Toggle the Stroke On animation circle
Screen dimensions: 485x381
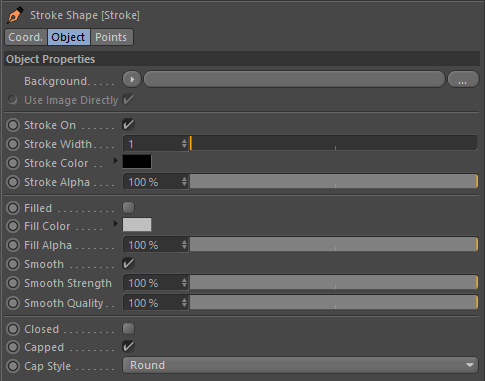[13, 125]
